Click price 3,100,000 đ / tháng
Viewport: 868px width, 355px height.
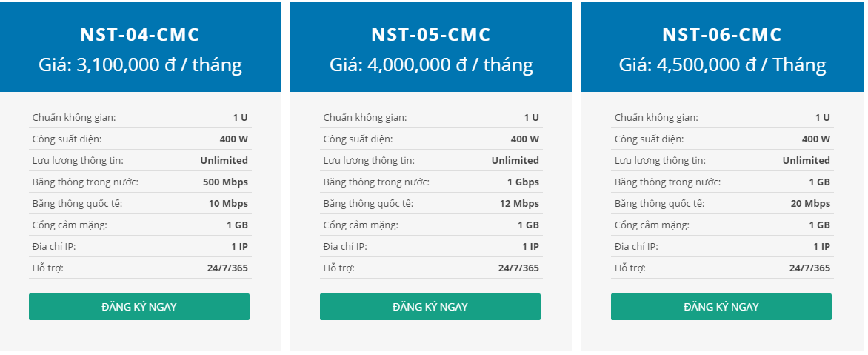click(140, 65)
